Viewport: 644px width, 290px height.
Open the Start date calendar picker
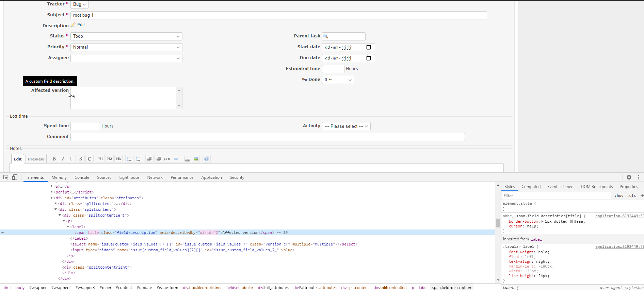[x=369, y=47]
